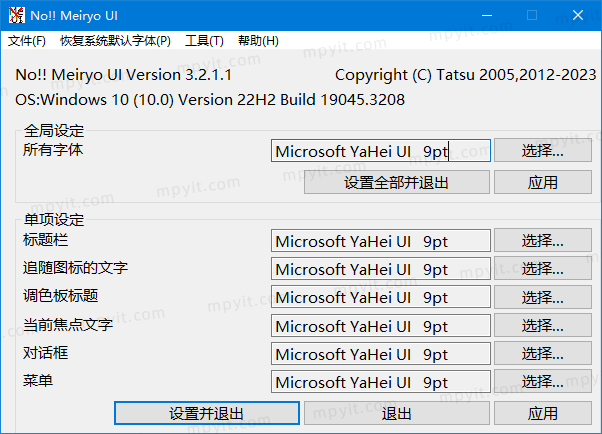
Task: Click the 对话框 font field
Action: coord(380,354)
